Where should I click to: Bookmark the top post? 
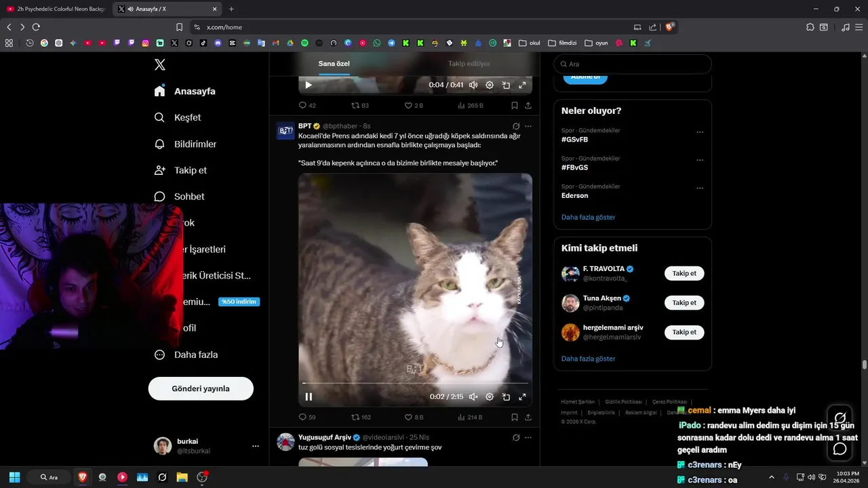pyautogui.click(x=515, y=106)
